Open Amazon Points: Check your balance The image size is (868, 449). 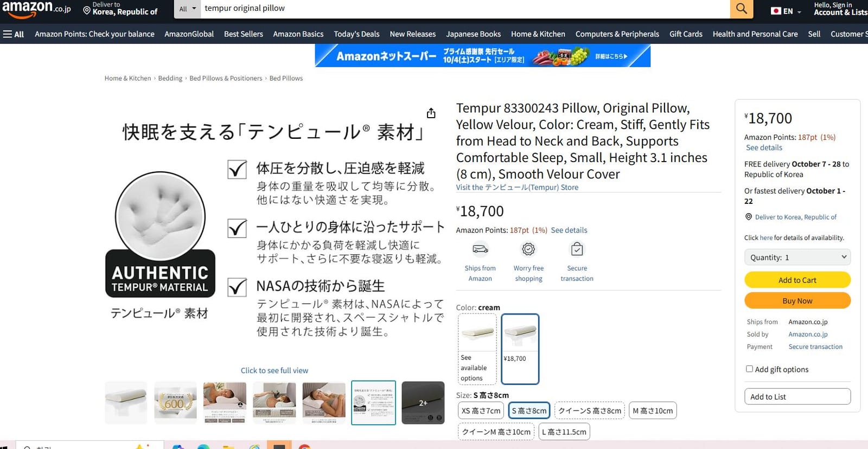[94, 34]
